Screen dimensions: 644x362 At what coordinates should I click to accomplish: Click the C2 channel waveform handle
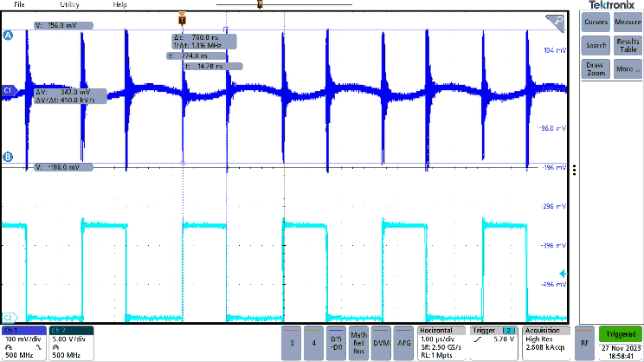(x=8, y=317)
